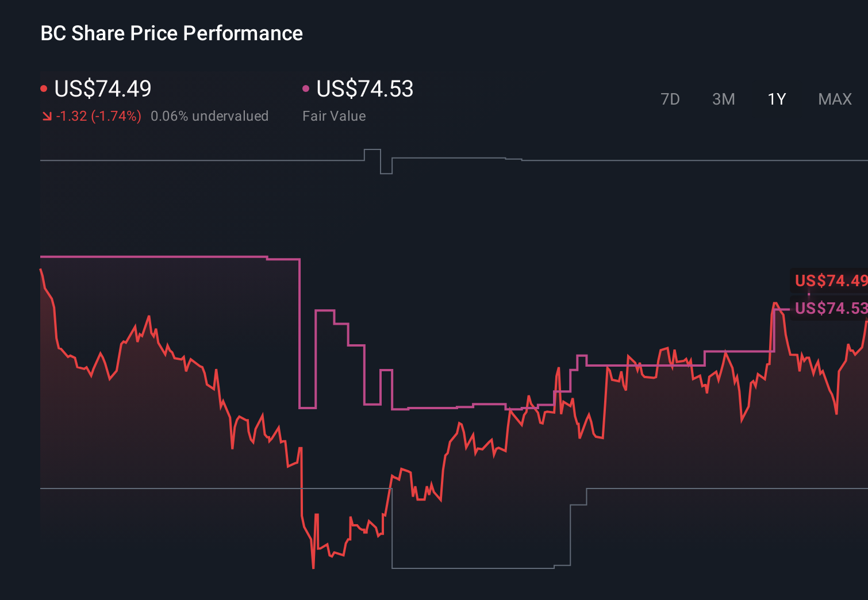
Task: Click the BC Share Price Performance title
Action: (171, 33)
